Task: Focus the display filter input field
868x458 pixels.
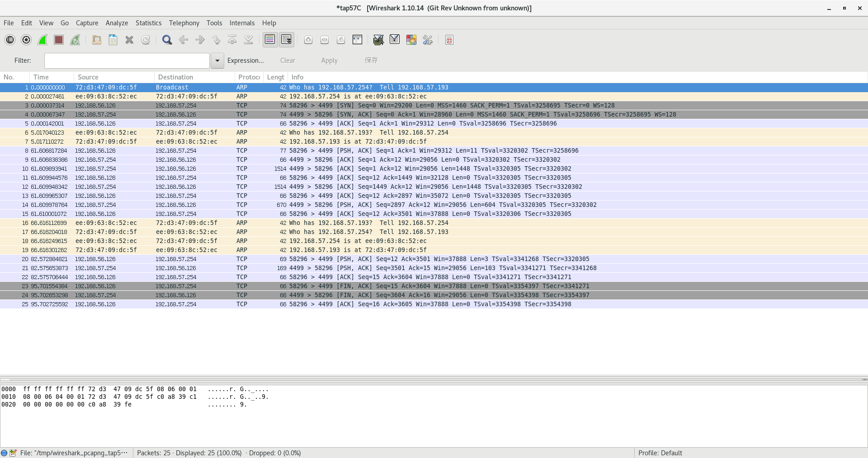Action: point(127,61)
